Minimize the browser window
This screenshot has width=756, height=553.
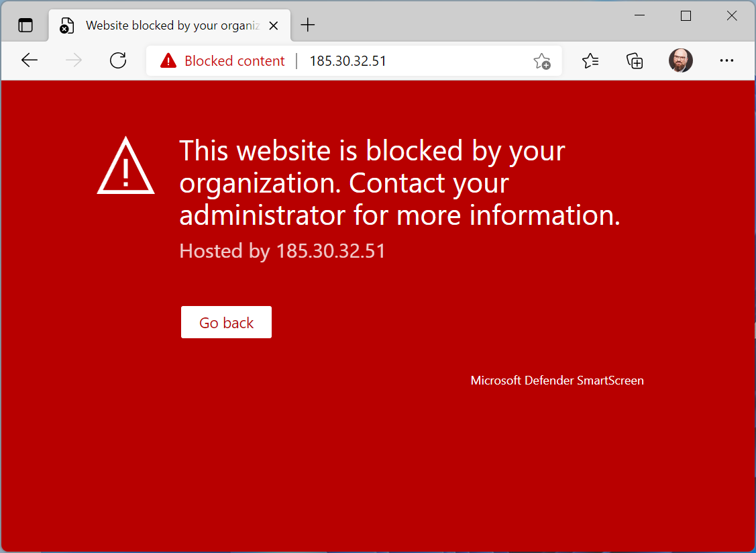click(639, 15)
